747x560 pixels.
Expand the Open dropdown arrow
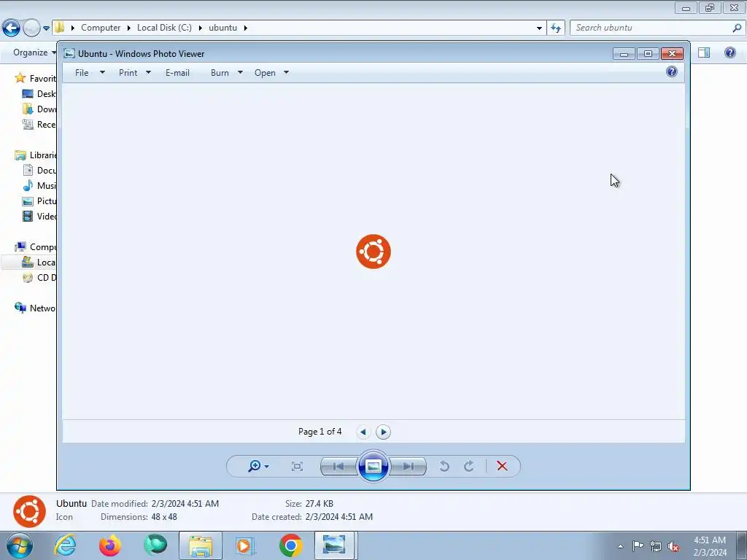click(286, 72)
